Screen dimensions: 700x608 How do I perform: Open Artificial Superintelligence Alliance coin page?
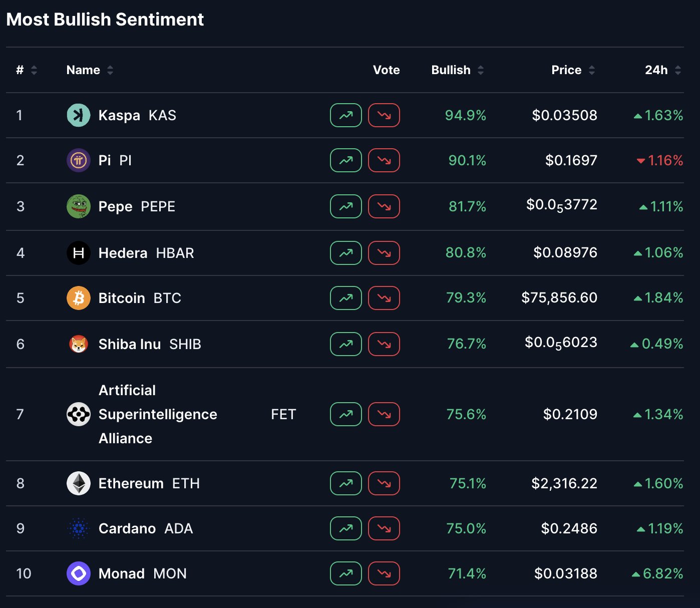point(158,414)
